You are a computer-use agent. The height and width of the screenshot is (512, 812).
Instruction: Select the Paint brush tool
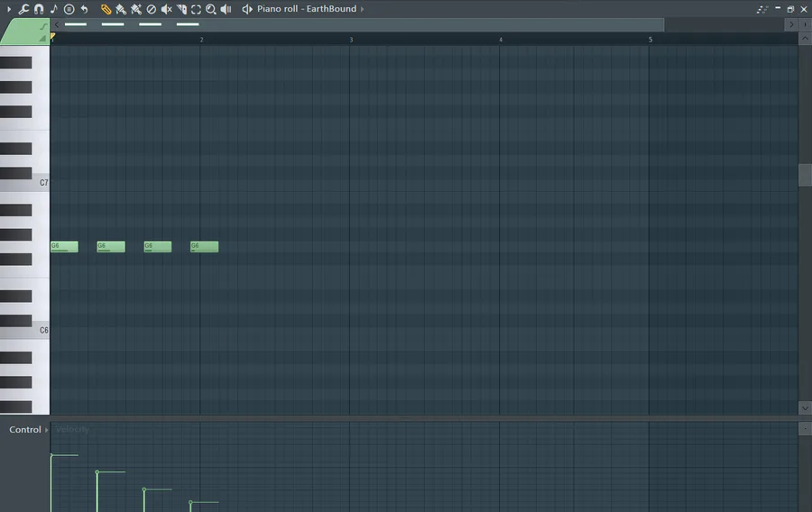coord(121,9)
